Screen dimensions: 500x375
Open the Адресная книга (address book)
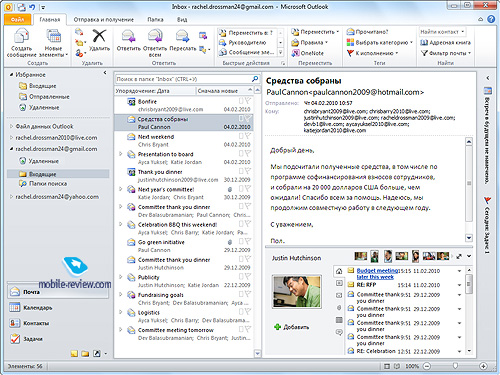tap(446, 43)
